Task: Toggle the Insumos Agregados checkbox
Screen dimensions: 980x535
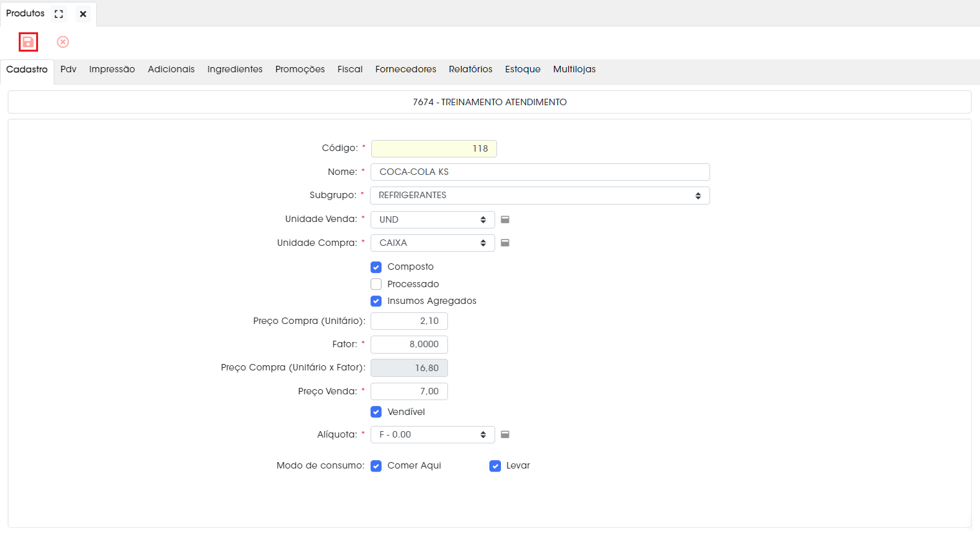Action: pos(376,301)
